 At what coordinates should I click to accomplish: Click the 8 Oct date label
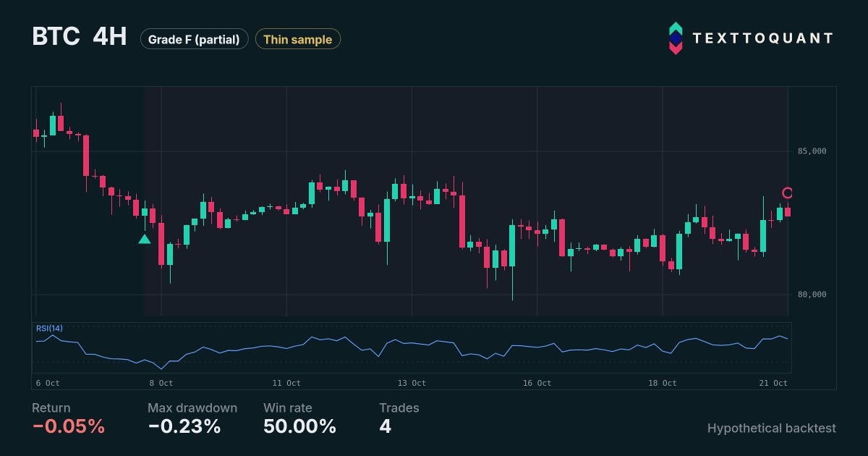(161, 383)
